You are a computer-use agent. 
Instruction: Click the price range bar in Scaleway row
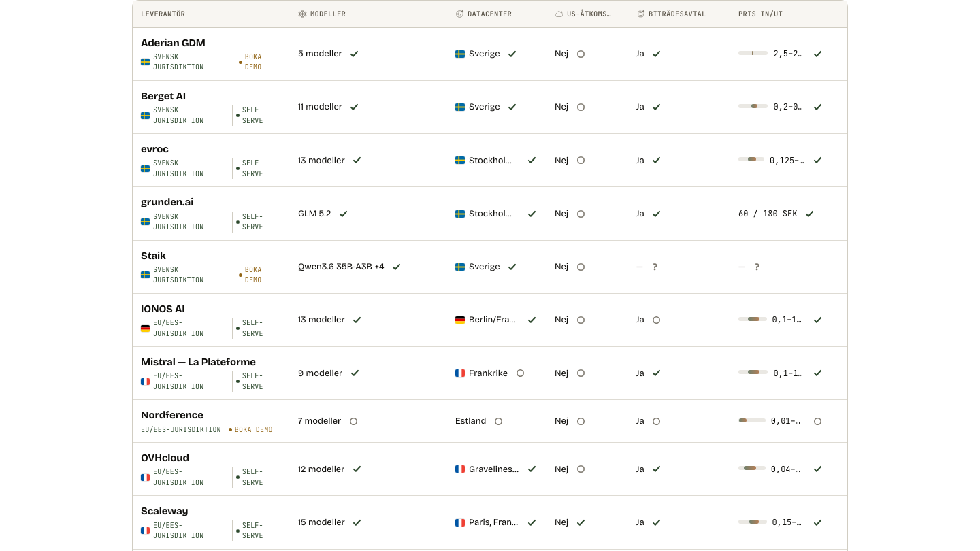tap(752, 522)
